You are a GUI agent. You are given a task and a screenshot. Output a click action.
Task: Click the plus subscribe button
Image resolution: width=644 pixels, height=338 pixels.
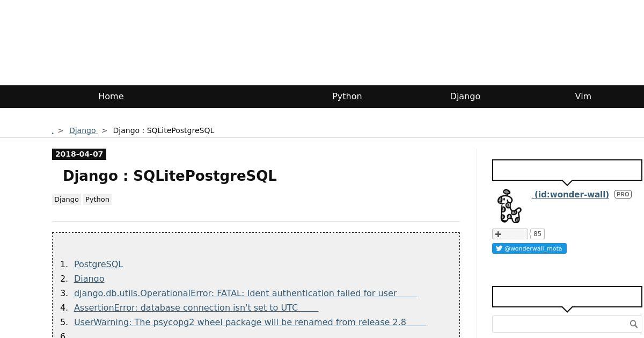coord(510,234)
